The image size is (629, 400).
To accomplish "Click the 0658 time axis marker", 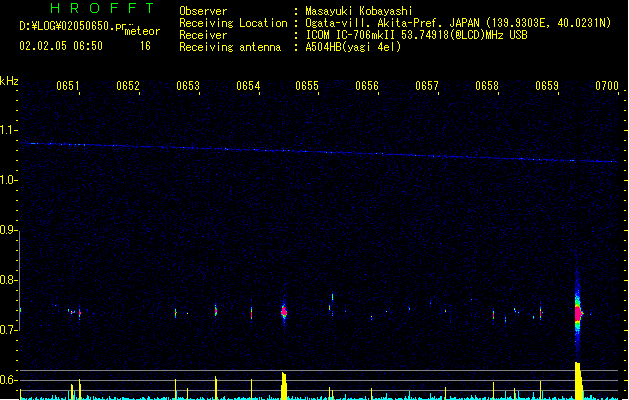I will pyautogui.click(x=487, y=86).
